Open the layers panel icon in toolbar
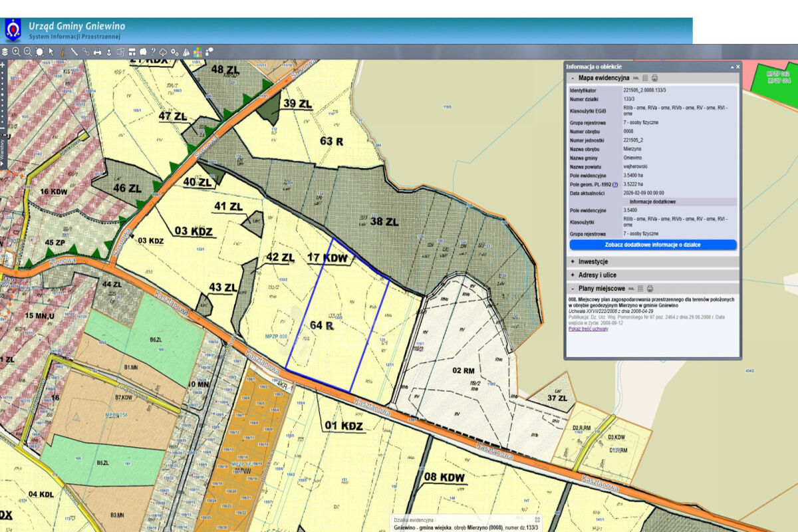This screenshot has width=798, height=532. pos(5,51)
